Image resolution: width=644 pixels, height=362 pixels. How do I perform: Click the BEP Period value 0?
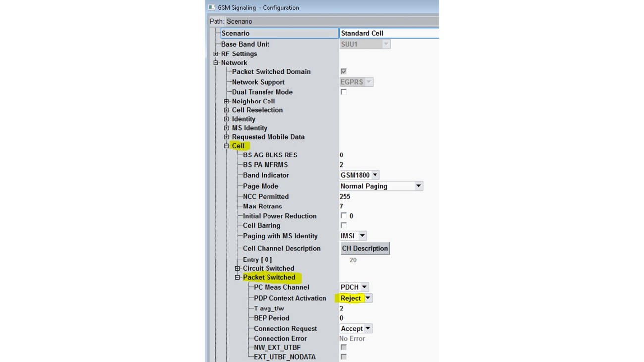tap(341, 318)
